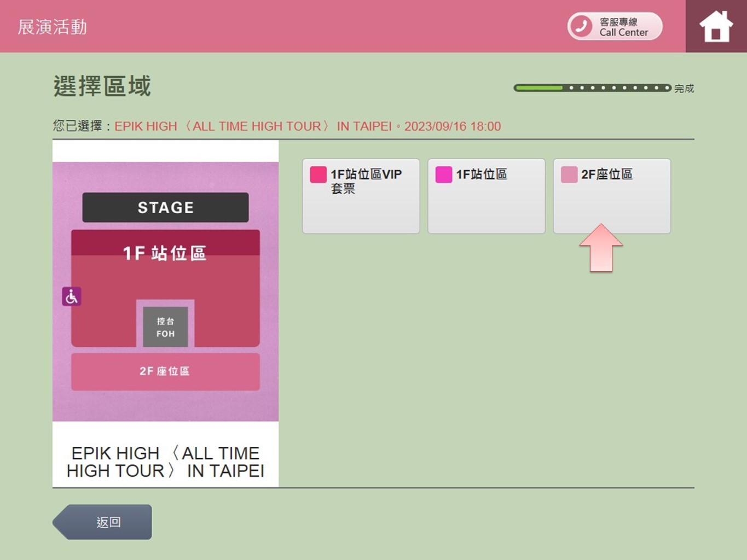747x560 pixels.
Task: Click the 2F 座位區 zone on the map
Action: pyautogui.click(x=165, y=371)
